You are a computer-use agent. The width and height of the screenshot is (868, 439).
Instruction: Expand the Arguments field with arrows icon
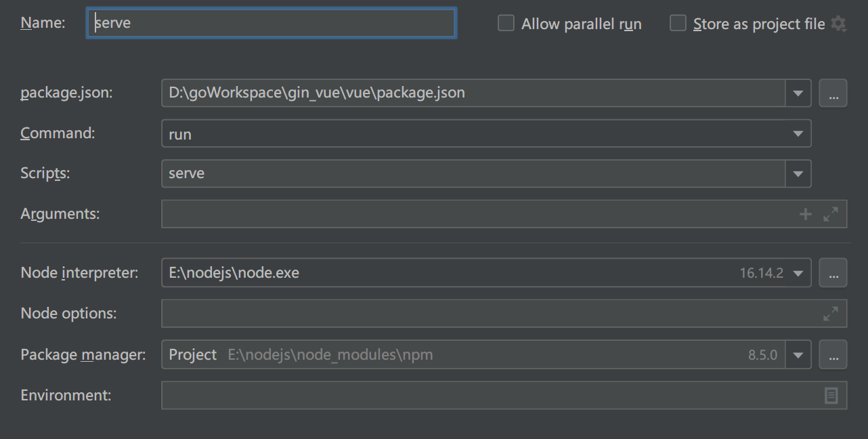831,214
